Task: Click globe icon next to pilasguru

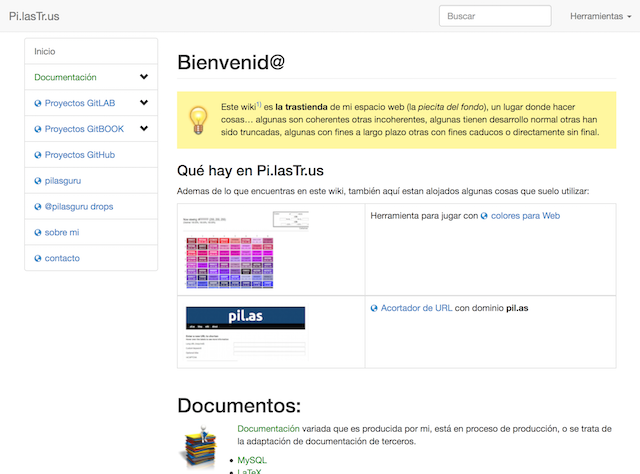Action: click(x=38, y=181)
